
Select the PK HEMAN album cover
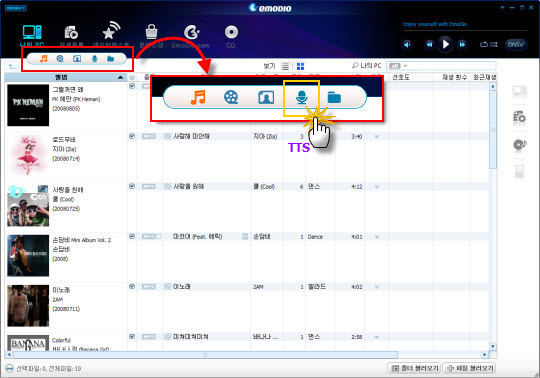[28, 105]
